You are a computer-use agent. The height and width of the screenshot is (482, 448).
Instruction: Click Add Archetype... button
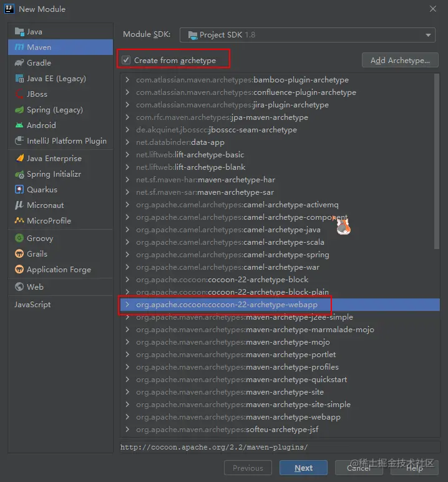coord(400,60)
